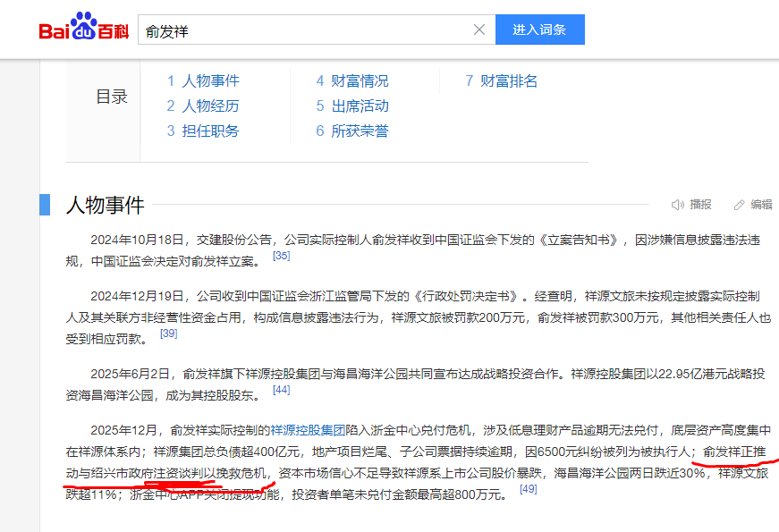Click the 编辑 label

[x=761, y=205]
